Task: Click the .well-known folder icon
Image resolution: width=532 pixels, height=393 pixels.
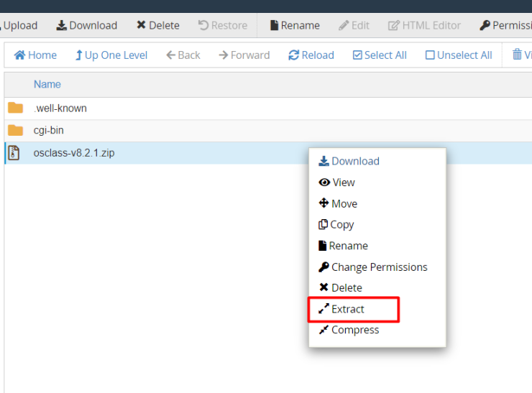Action: (x=15, y=108)
